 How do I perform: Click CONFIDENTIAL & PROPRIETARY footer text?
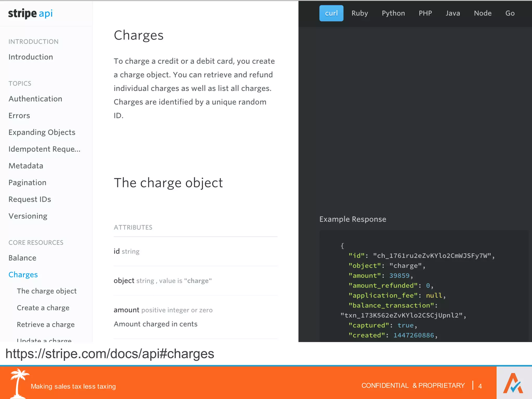tap(413, 386)
